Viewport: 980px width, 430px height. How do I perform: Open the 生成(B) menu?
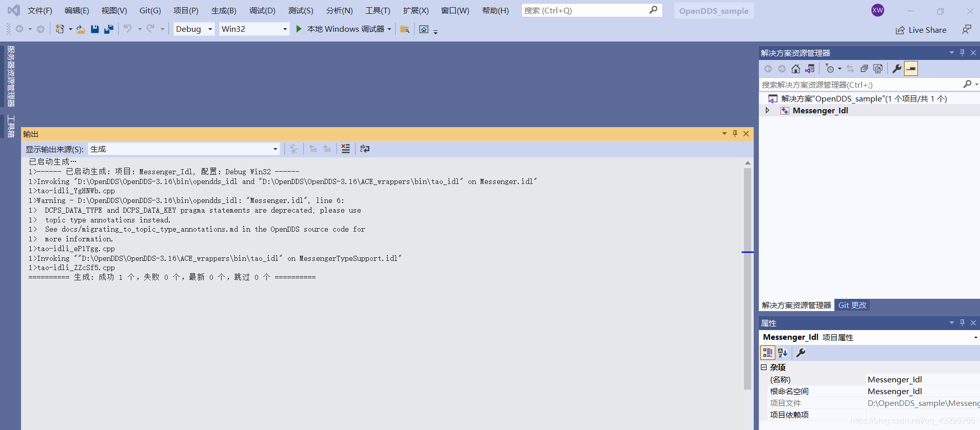224,10
